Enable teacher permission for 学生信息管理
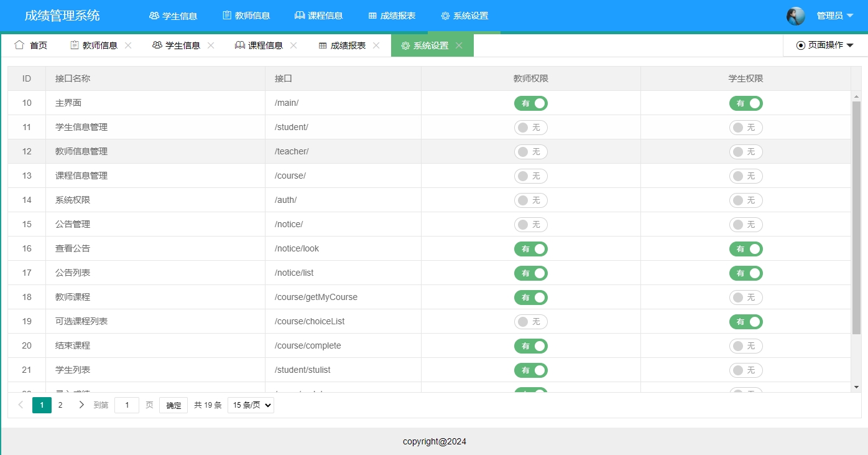 pos(531,128)
